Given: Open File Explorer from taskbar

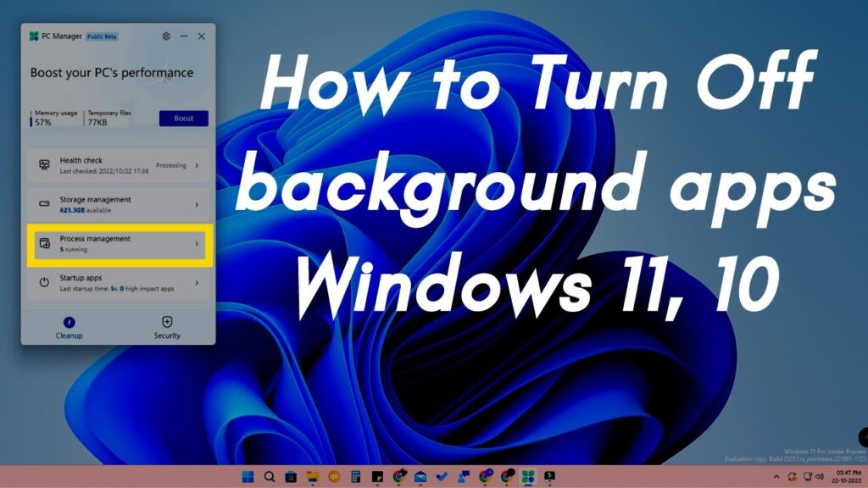Looking at the screenshot, I should [313, 476].
